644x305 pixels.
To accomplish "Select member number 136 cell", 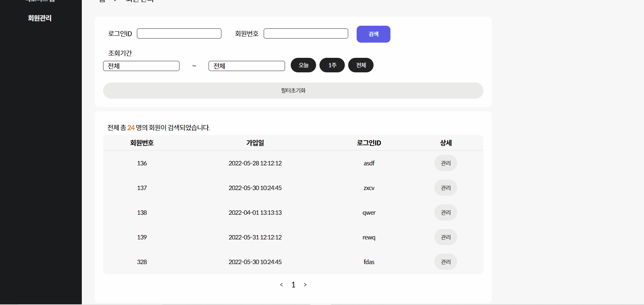I will 142,163.
